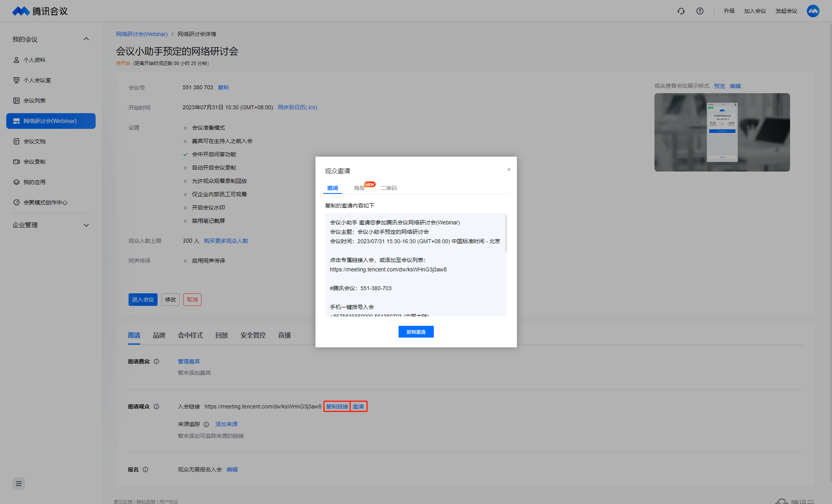This screenshot has height=504, width=832.
Task: Open the 回放 tab
Action: (222, 335)
